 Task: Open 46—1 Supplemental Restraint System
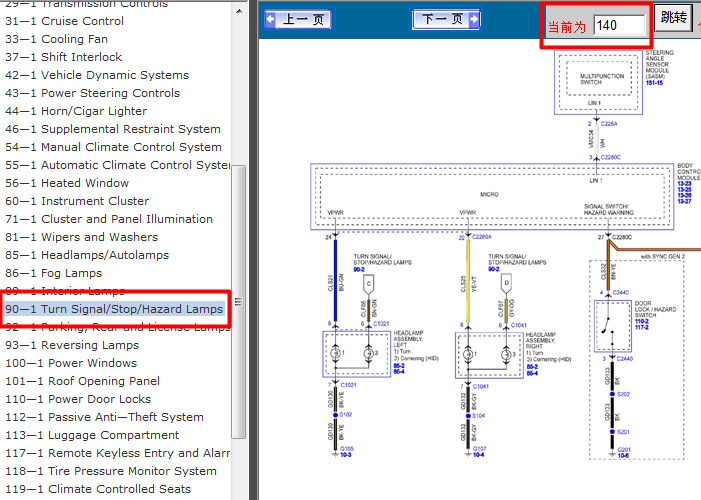113,129
